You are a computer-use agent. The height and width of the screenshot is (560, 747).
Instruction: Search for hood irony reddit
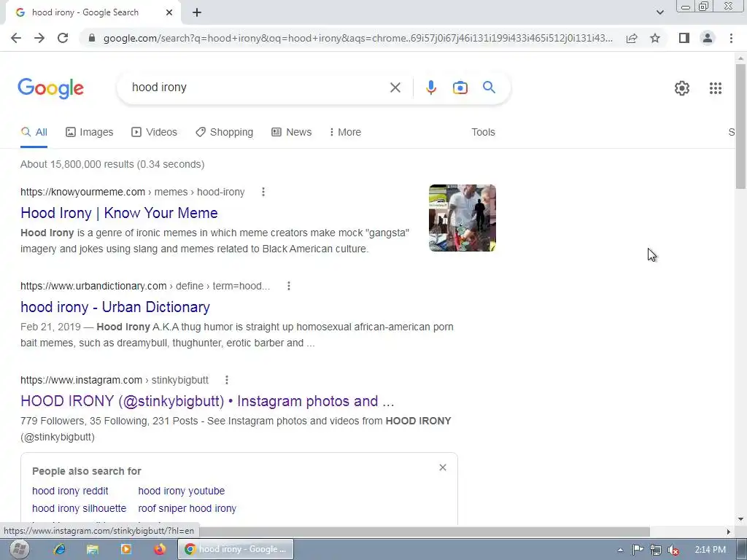[x=70, y=491]
